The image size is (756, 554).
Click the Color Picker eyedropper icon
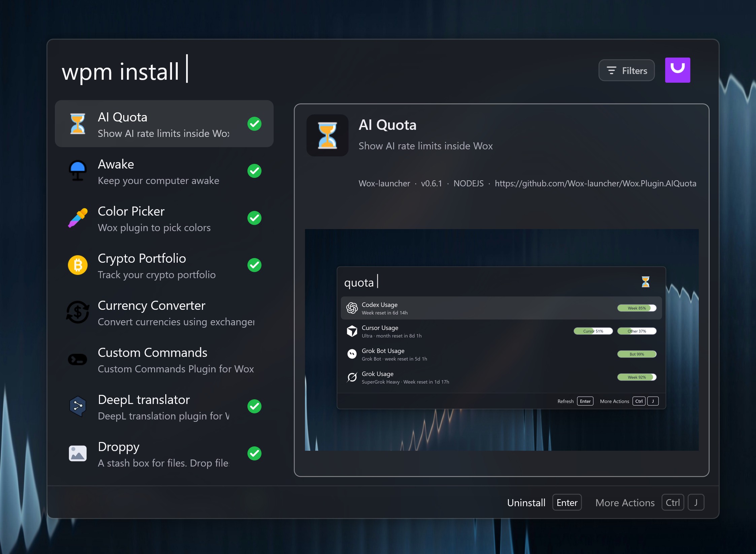tap(78, 218)
